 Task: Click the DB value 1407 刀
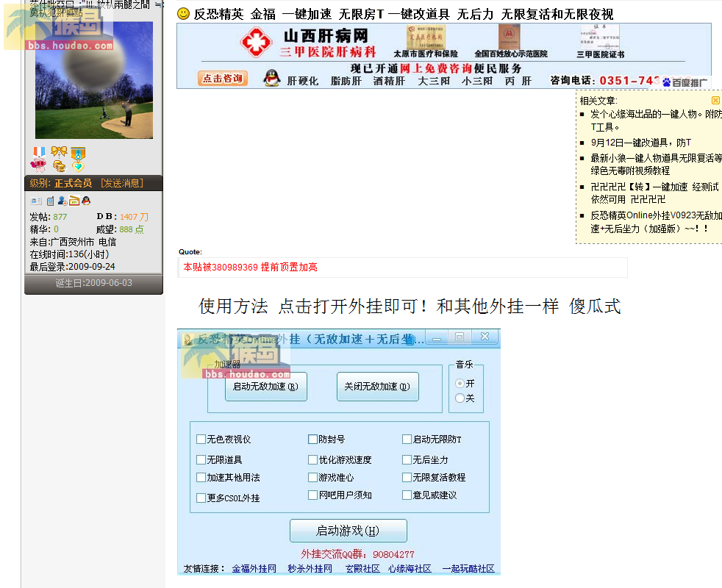click(134, 217)
